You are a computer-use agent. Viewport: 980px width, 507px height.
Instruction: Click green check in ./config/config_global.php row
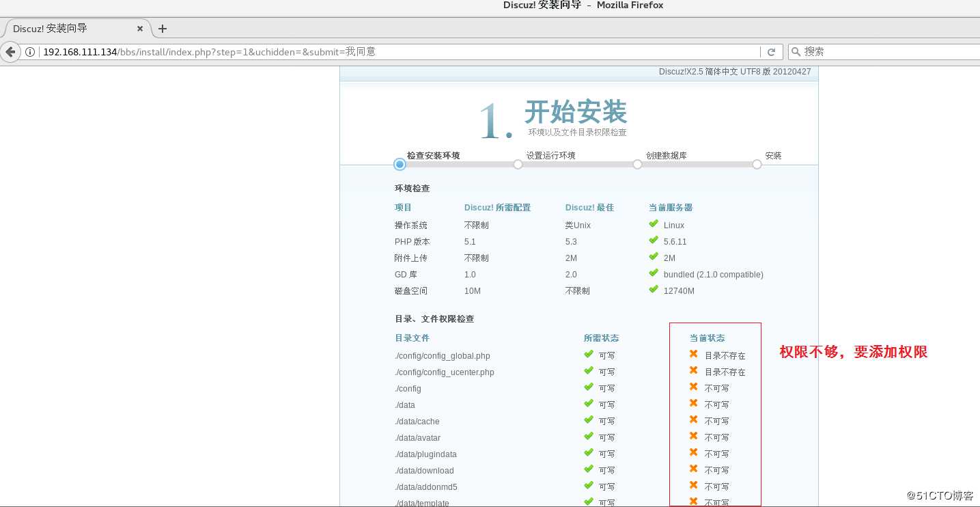click(x=588, y=354)
